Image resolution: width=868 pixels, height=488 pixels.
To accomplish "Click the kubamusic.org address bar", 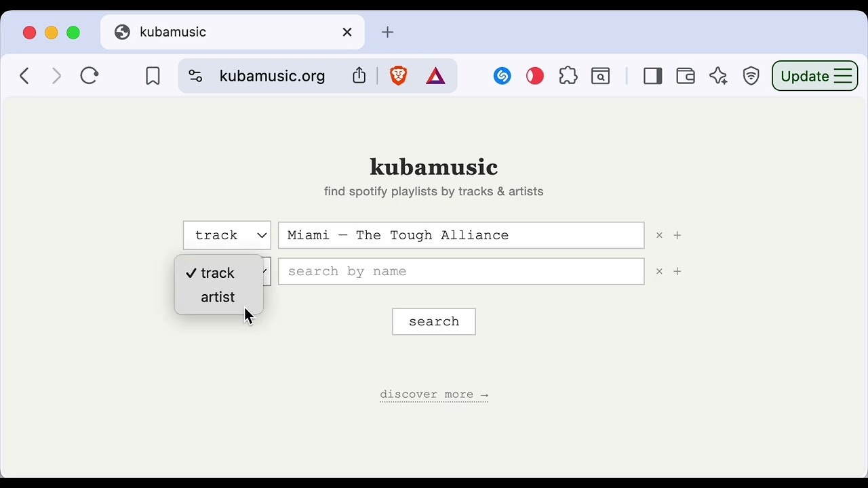I will pos(272,76).
